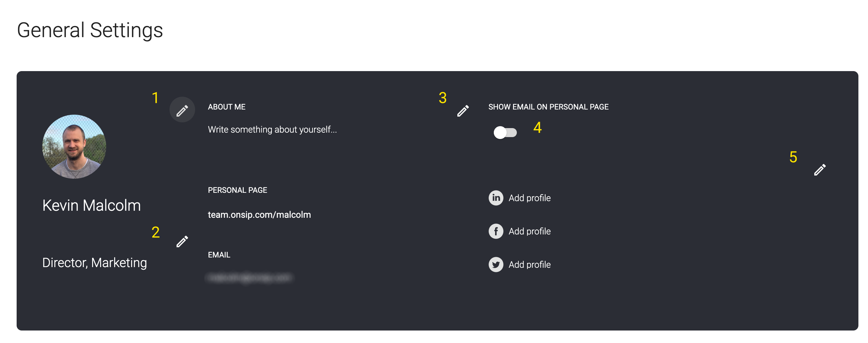
Task: Click the Facebook icon
Action: 496,231
